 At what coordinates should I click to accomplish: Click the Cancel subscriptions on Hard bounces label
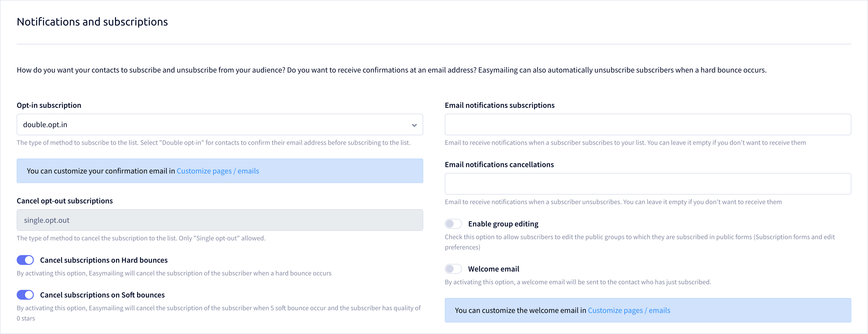(104, 260)
